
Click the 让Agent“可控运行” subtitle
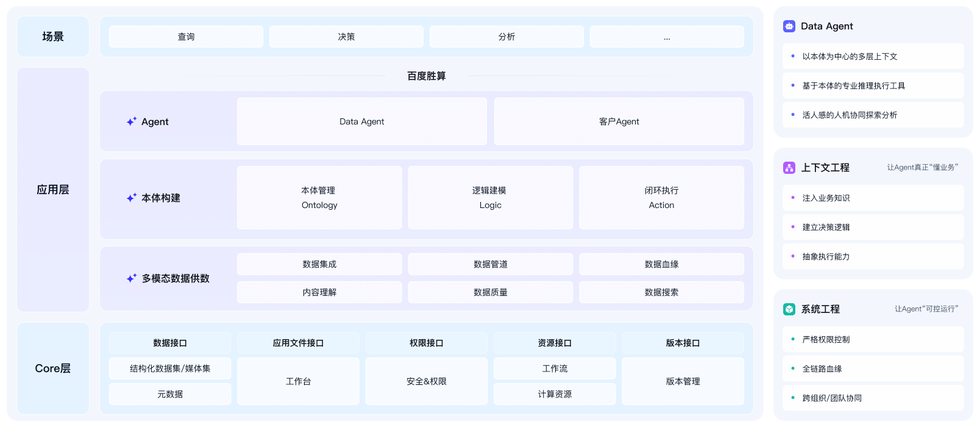click(926, 309)
